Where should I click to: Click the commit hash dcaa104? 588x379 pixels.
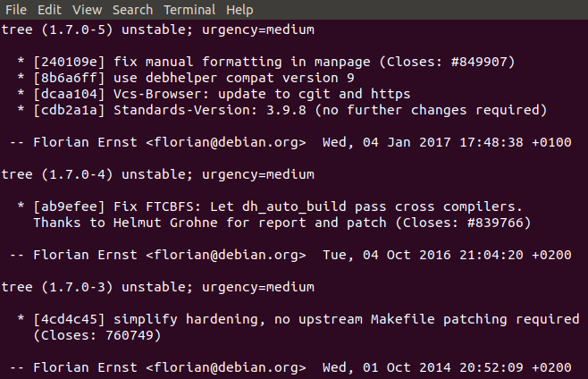click(x=69, y=94)
